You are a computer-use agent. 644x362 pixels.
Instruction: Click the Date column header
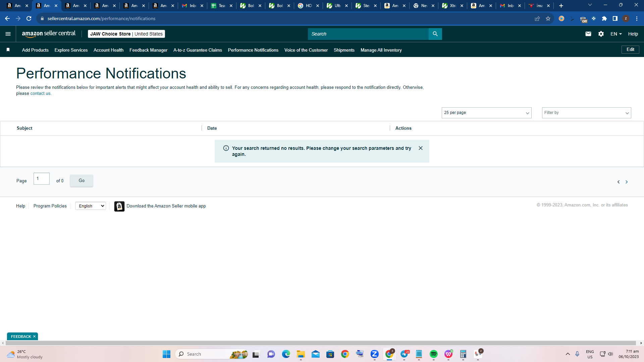click(x=212, y=128)
